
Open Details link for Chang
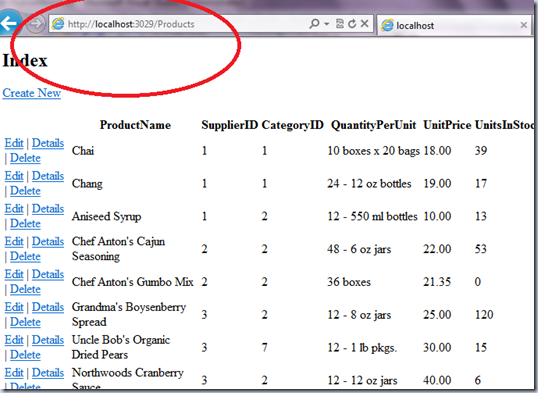48,176
